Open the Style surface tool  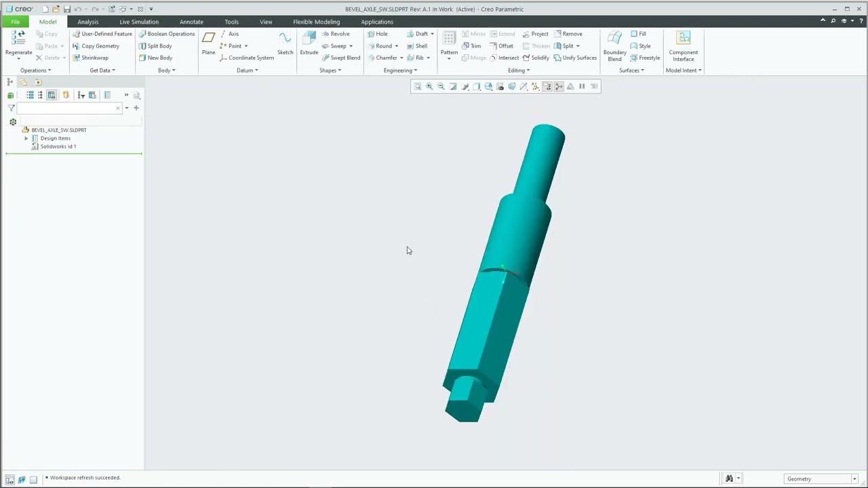click(640, 46)
